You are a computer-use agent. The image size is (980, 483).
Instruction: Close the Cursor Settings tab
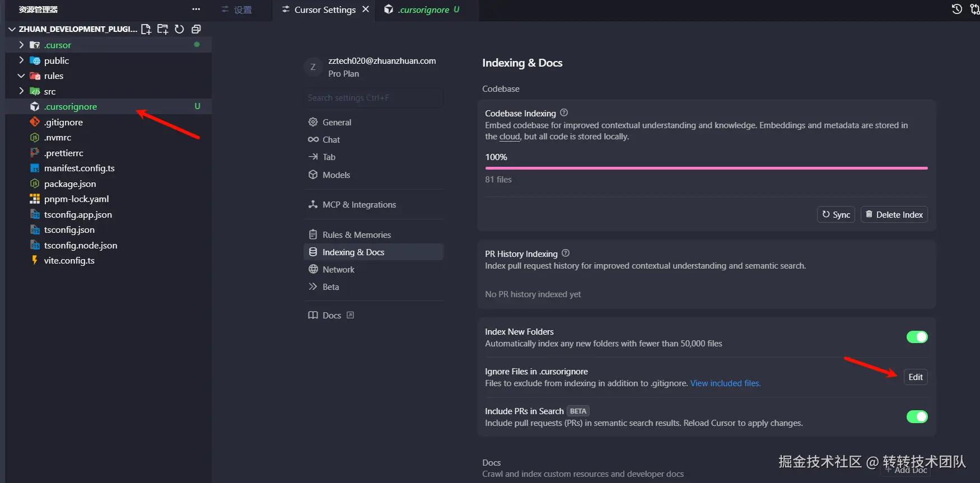click(x=366, y=10)
